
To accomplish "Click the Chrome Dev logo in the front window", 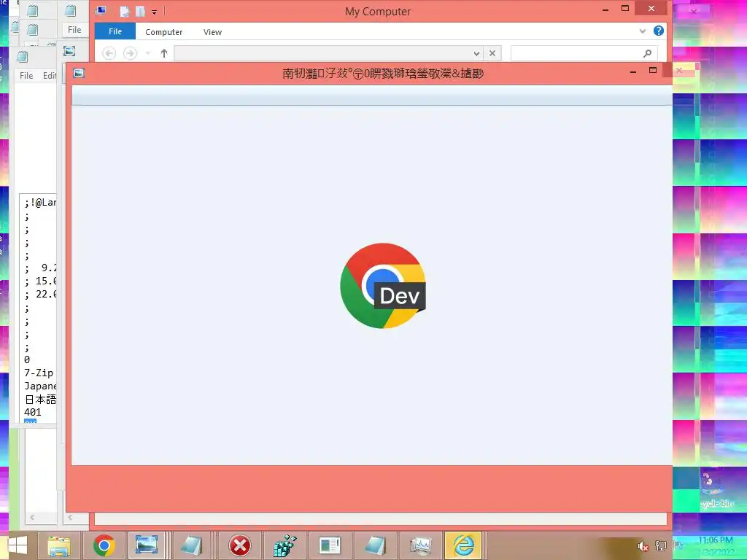I will click(x=382, y=285).
